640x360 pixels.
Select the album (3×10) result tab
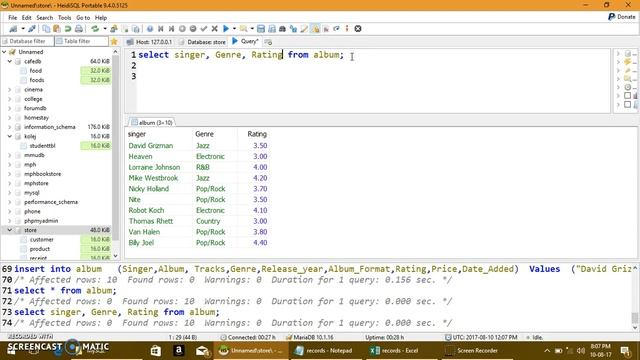point(152,122)
